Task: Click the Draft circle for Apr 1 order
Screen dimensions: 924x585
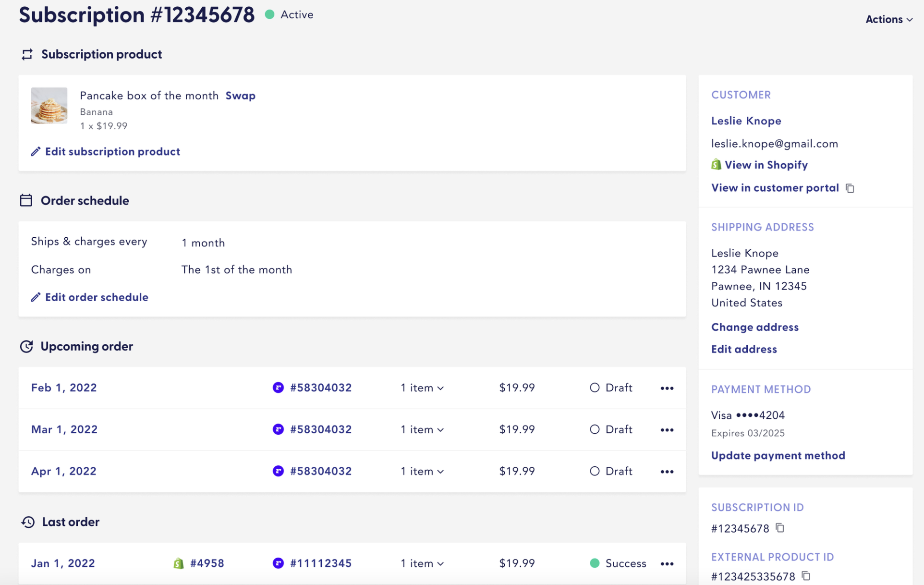Action: 595,471
